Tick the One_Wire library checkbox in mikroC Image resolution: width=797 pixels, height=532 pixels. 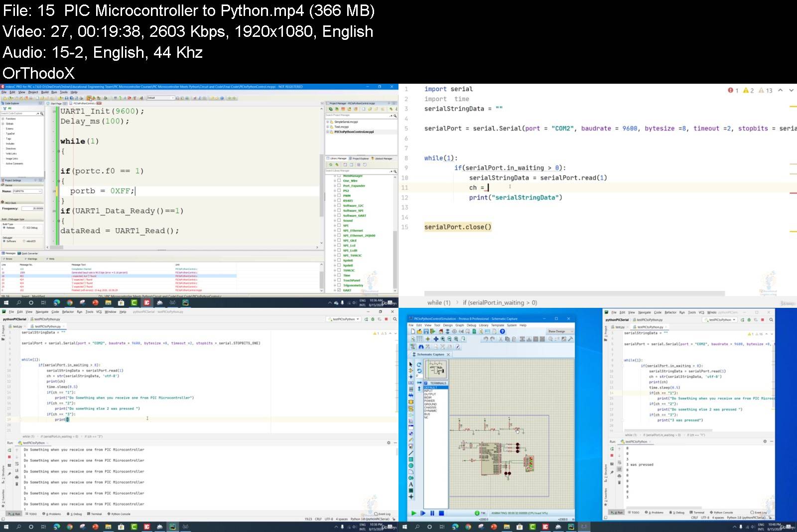(339, 181)
